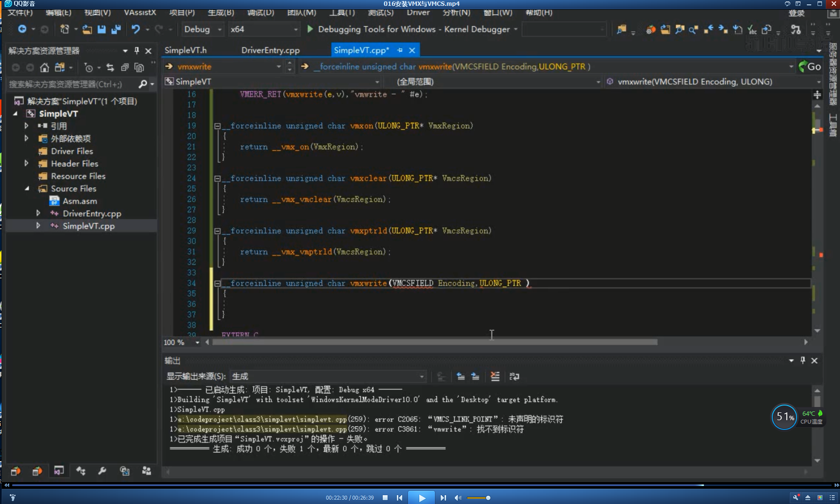
Task: Expand the Header Files folder
Action: [x=27, y=164]
